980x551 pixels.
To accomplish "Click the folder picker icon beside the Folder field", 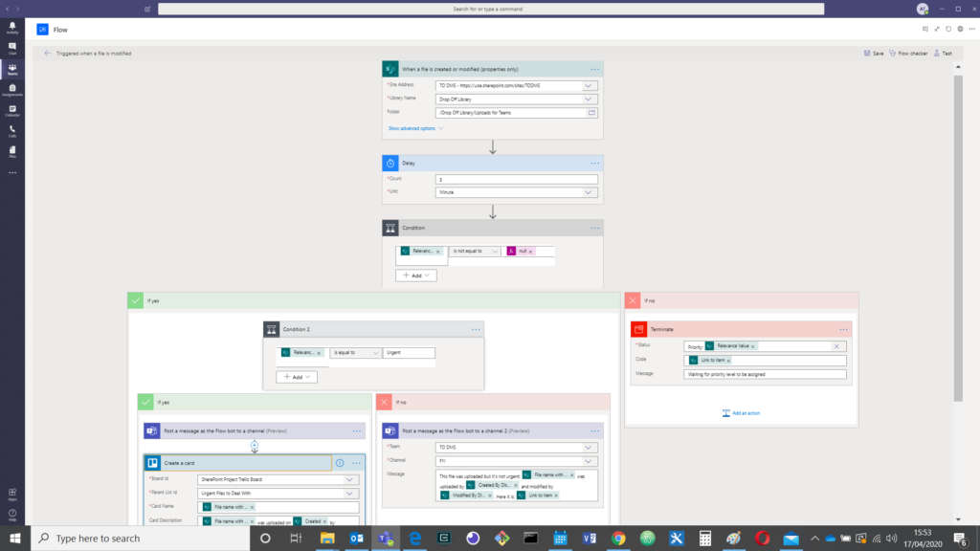I will pyautogui.click(x=590, y=112).
